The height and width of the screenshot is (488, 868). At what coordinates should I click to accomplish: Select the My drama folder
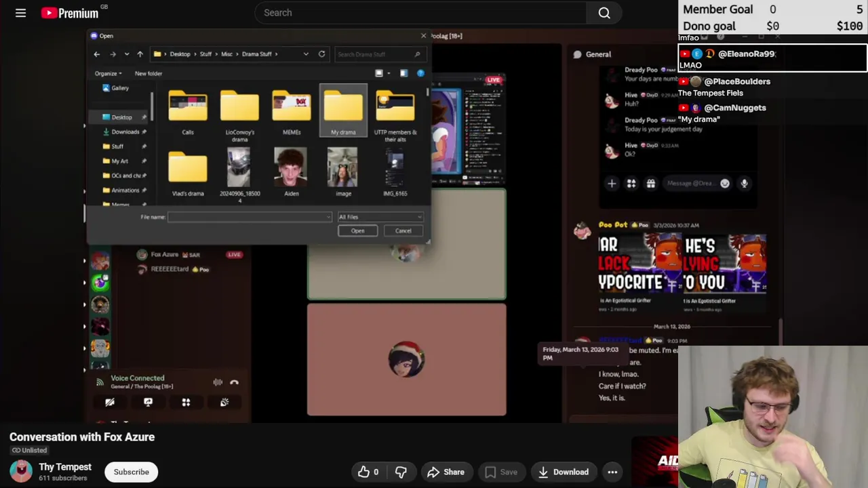(x=343, y=111)
